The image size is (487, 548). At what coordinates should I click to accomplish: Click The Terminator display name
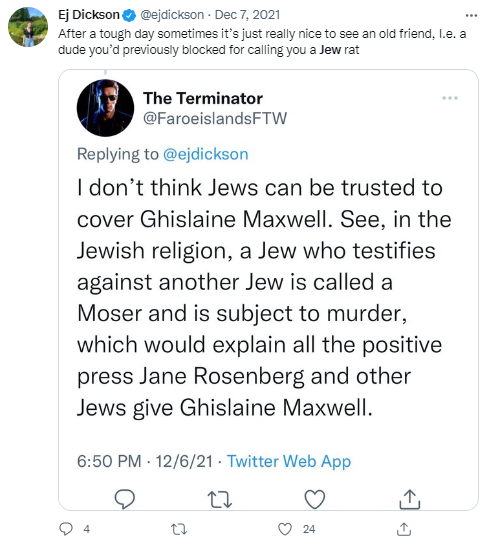pyautogui.click(x=203, y=98)
